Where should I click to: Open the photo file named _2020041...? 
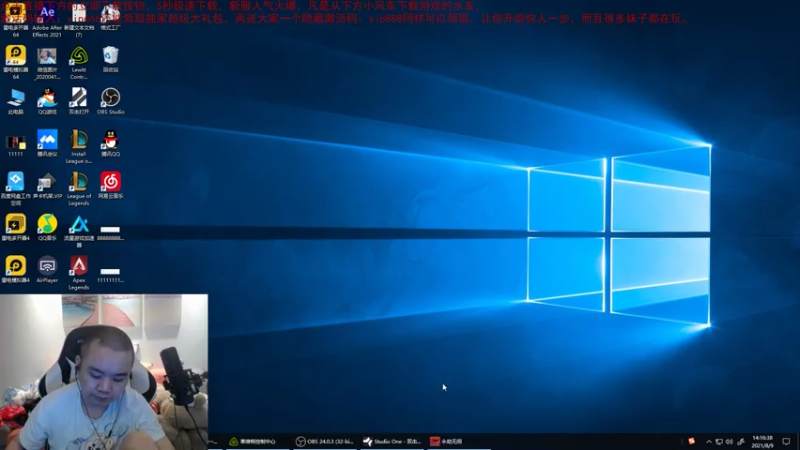47,63
